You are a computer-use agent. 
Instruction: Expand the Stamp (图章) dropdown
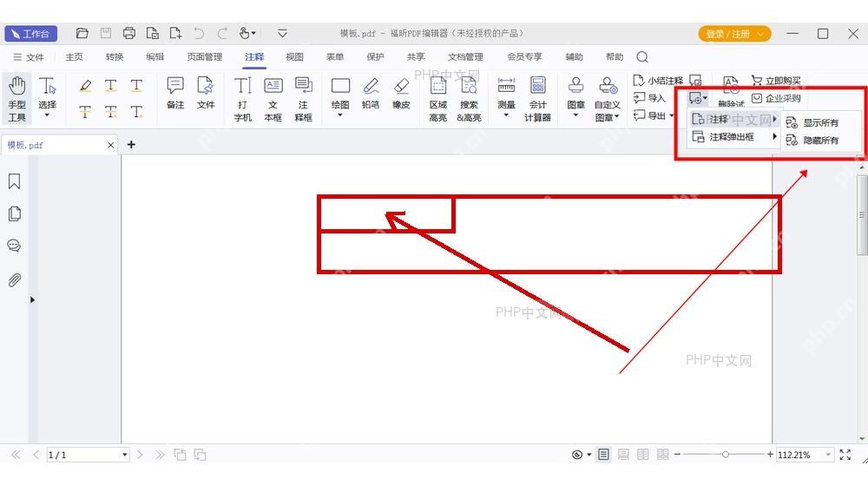pyautogui.click(x=575, y=115)
